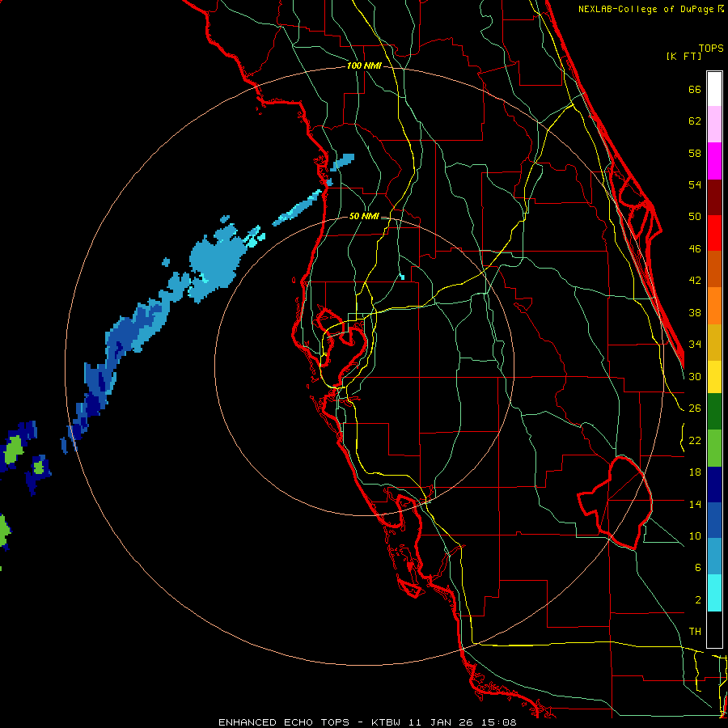Viewport: 728px width, 728px height.
Task: Click the "30" legend value
Action: 695,376
